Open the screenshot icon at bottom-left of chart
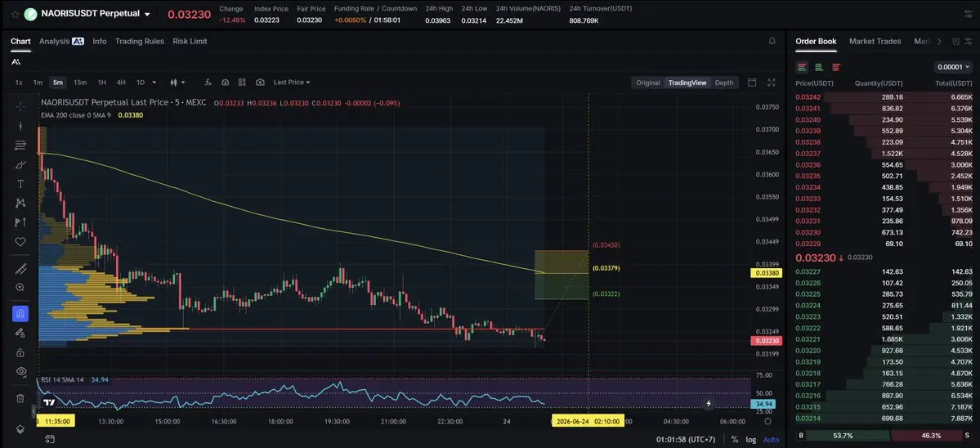The height and width of the screenshot is (448, 980). point(49,439)
